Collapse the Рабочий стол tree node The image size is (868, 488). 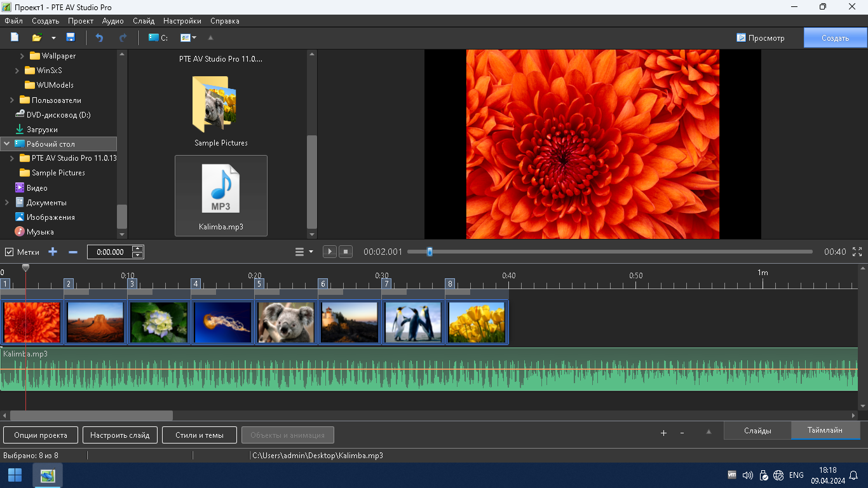[6, 144]
